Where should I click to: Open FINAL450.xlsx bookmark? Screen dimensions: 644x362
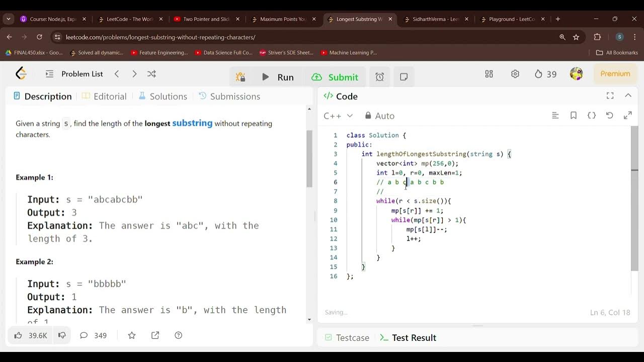pyautogui.click(x=33, y=53)
